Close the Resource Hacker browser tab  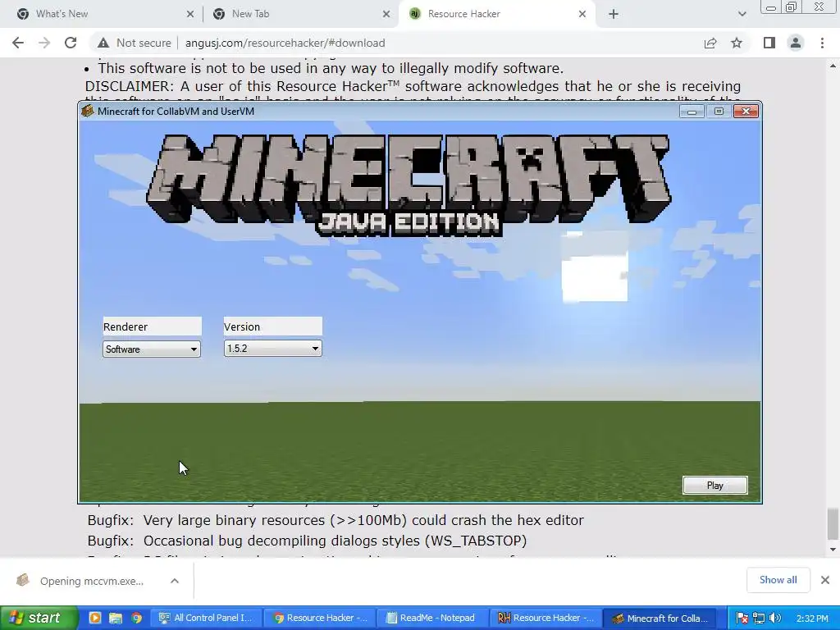(582, 15)
